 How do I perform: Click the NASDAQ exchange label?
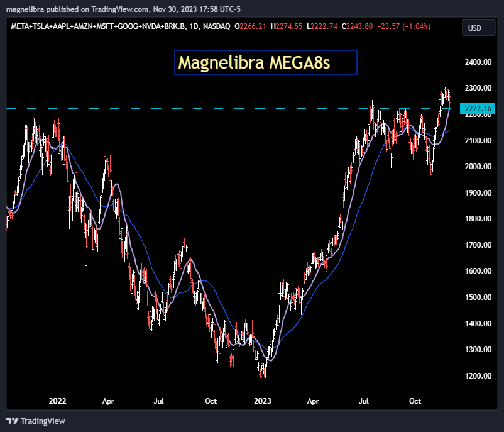point(217,26)
